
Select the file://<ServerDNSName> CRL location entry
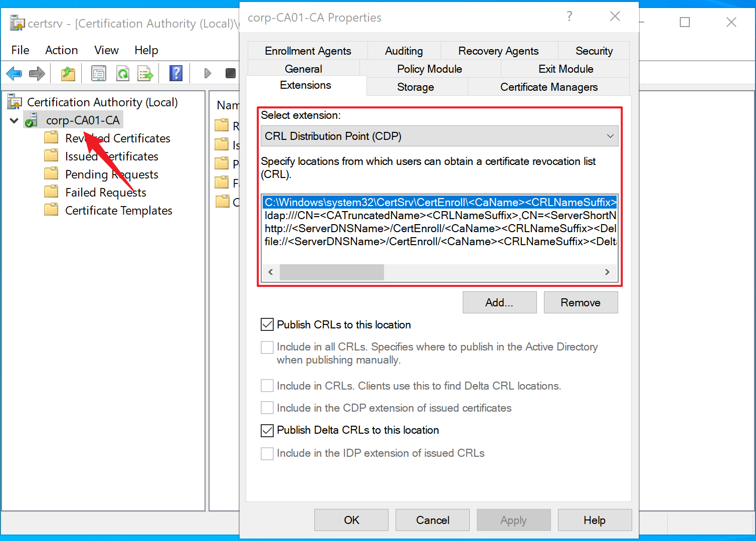440,241
